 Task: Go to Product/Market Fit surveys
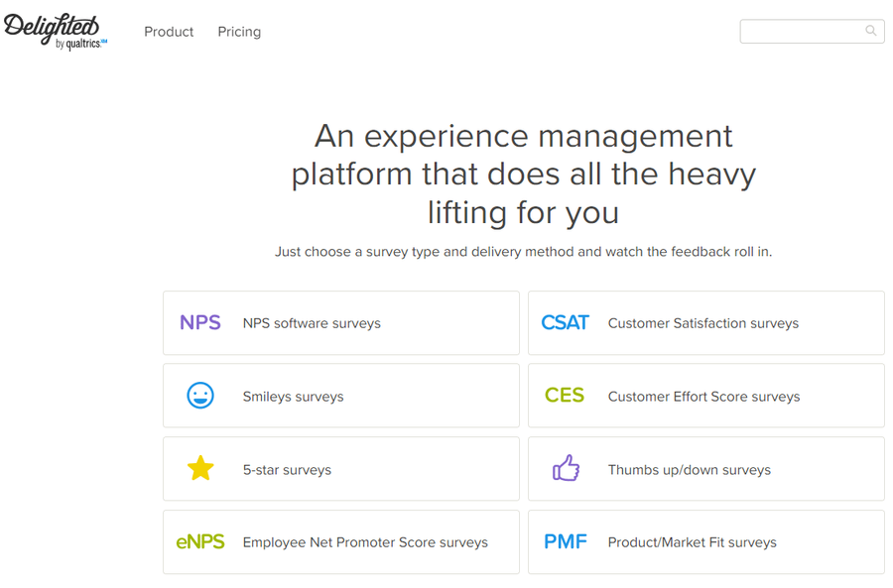click(706, 542)
